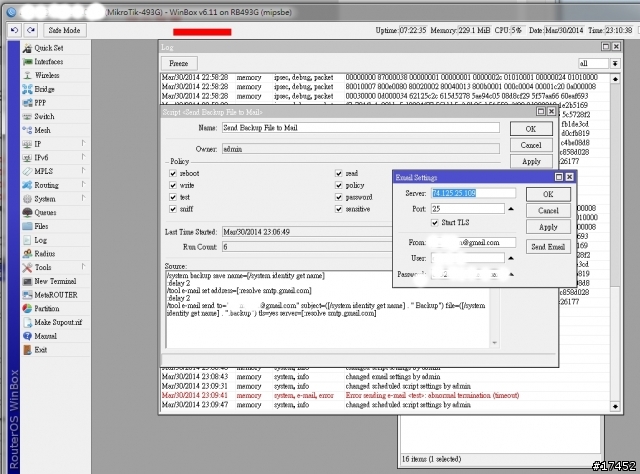The image size is (640, 474).
Task: Click the Log scrollbar up arrow
Action: [x=615, y=79]
